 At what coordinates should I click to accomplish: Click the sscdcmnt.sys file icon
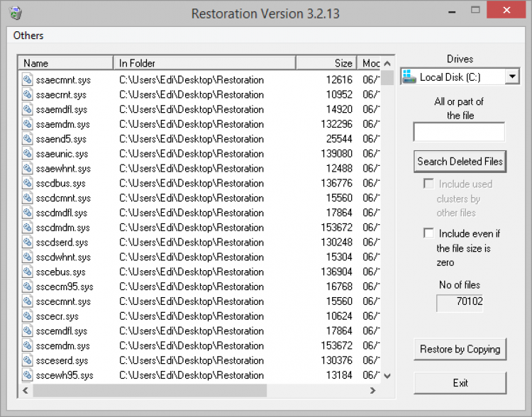[28, 197]
